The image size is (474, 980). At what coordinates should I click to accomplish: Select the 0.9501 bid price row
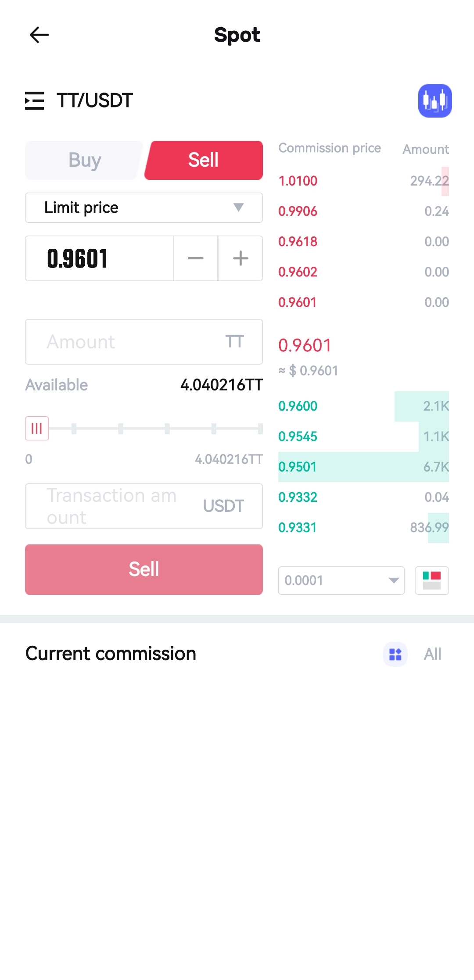tap(363, 467)
